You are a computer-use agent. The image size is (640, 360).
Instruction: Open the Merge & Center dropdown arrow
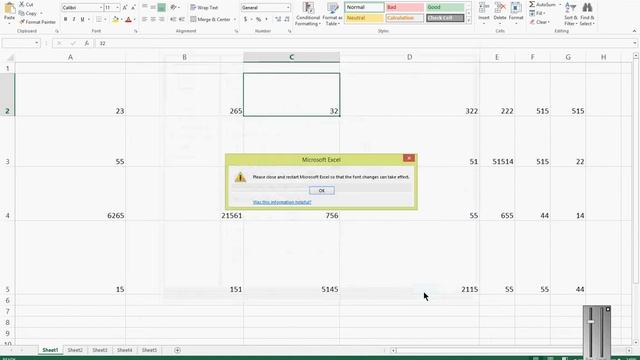pyautogui.click(x=235, y=19)
